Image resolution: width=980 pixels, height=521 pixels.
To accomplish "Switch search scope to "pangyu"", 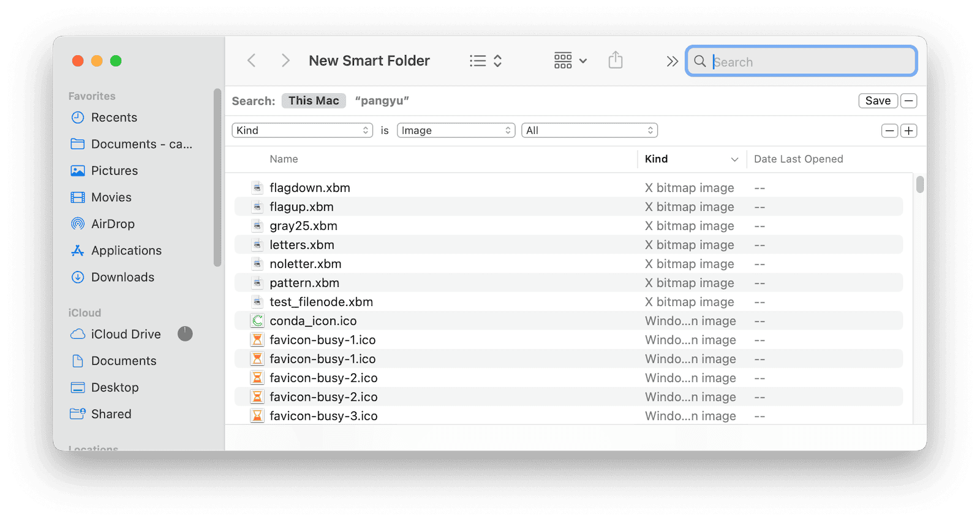I will click(382, 101).
